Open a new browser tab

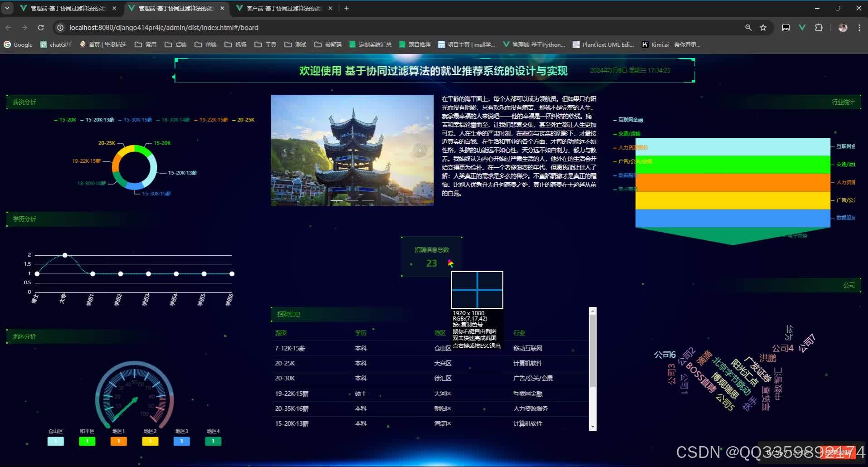click(x=346, y=8)
